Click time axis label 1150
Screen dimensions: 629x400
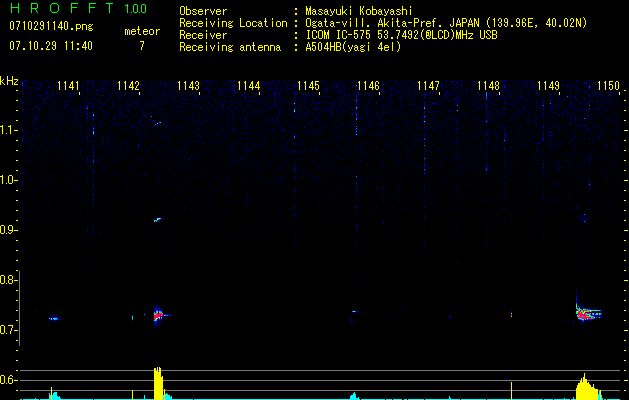608,86
